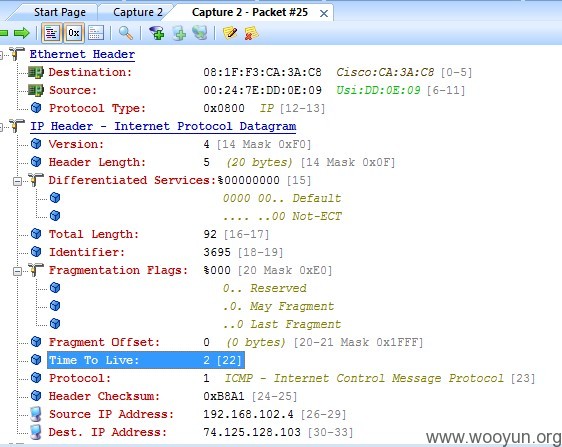
Task: Select the Time To Live row
Action: click(146, 360)
